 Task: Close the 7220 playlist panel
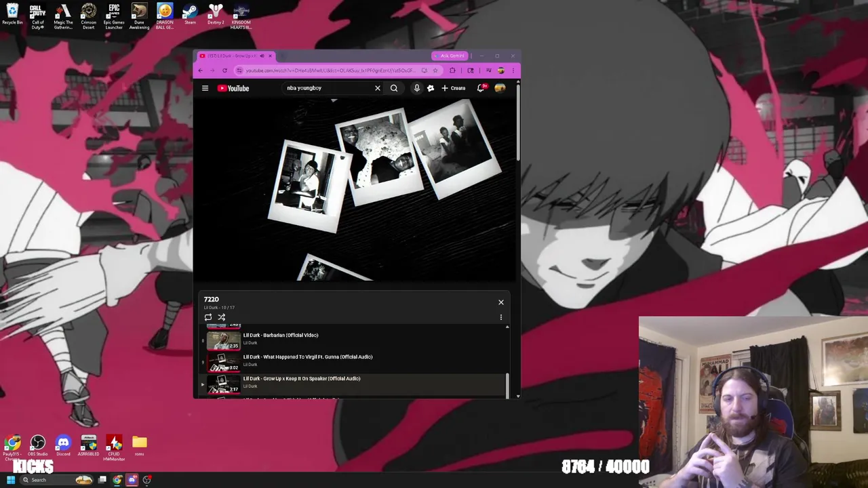click(501, 302)
